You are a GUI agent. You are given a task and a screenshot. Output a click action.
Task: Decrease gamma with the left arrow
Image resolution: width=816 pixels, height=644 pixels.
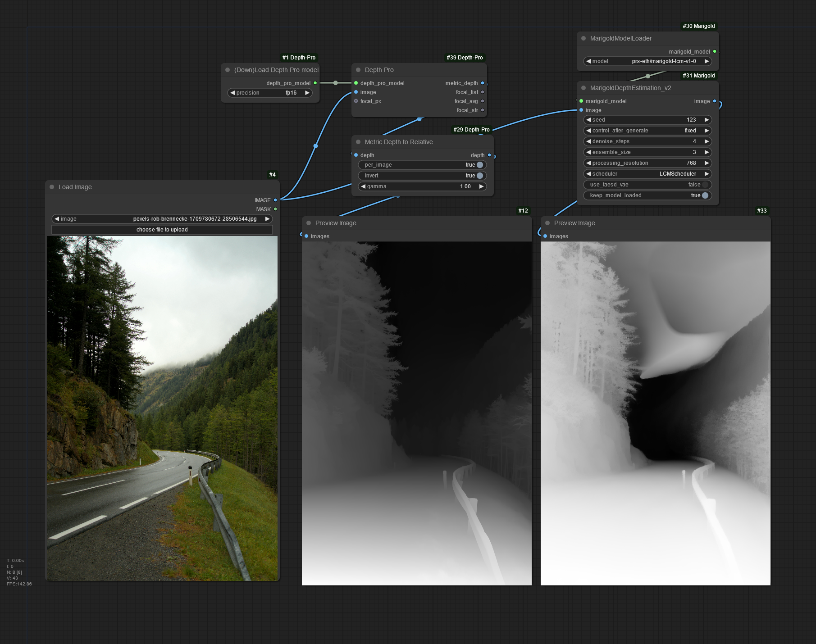point(363,186)
